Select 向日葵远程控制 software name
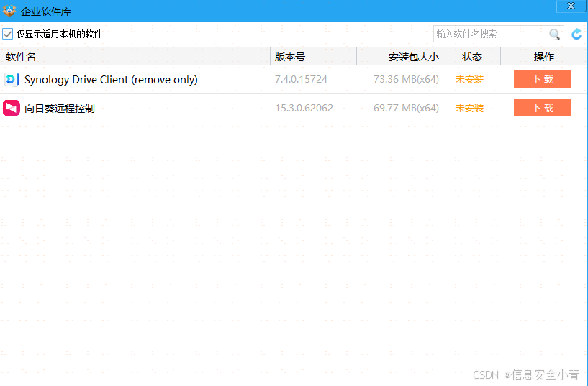Image resolution: width=588 pixels, height=386 pixels. point(60,109)
